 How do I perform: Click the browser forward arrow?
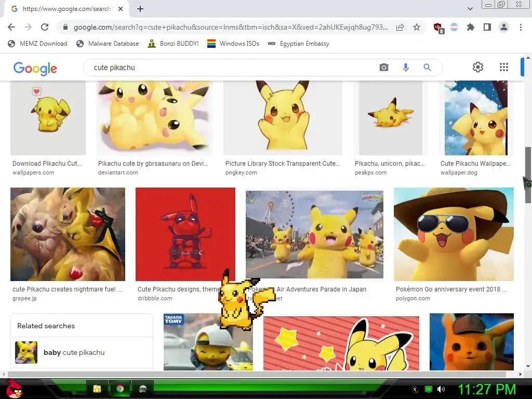(28, 27)
